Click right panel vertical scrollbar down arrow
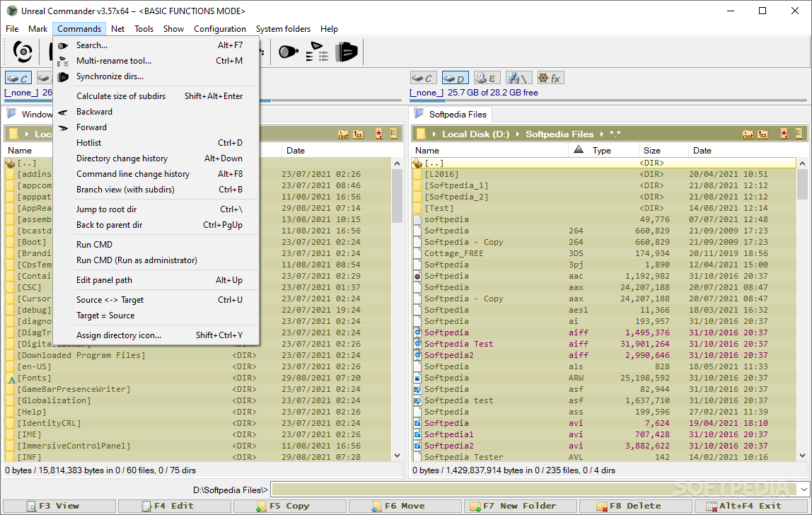Screen dimensions: 812x515 pyautogui.click(x=802, y=456)
